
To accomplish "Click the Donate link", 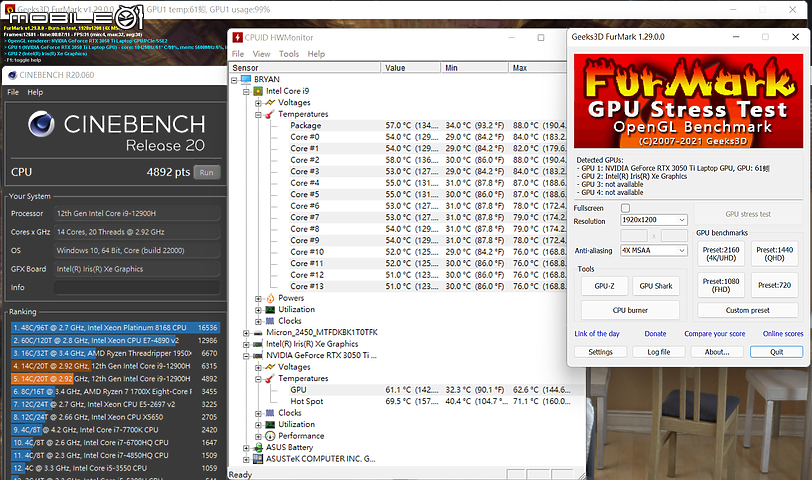I will tap(655, 334).
